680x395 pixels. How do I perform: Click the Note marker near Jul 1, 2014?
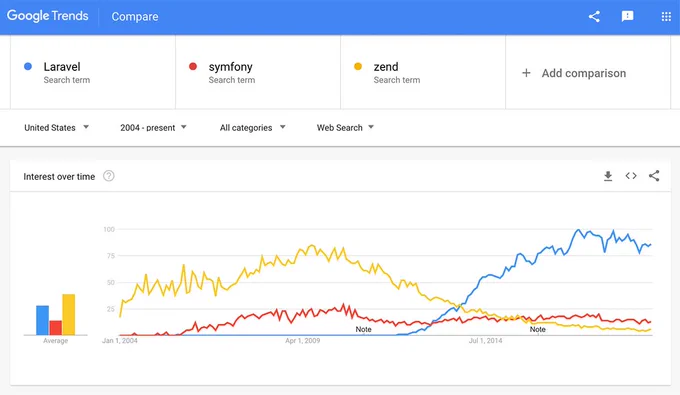pos(537,329)
